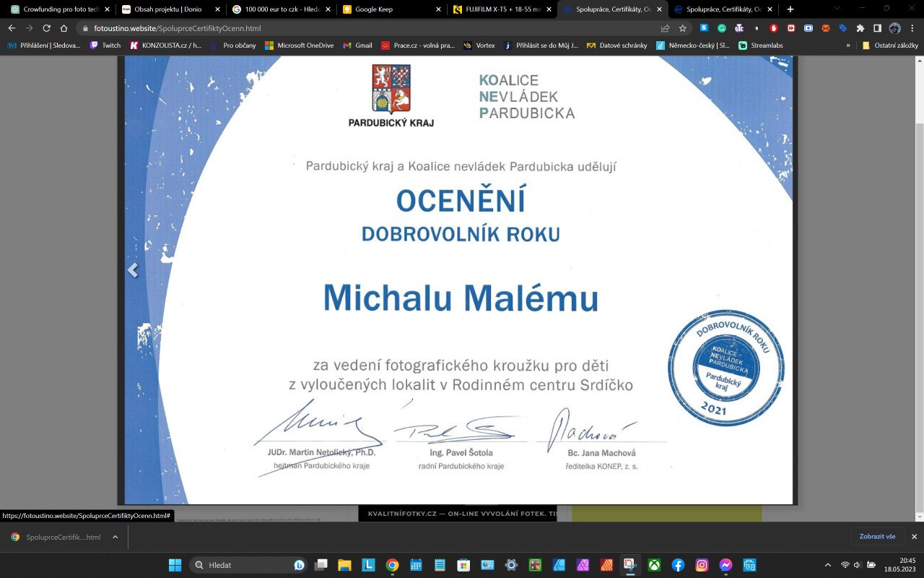Click the taskbar Hledat search box
The height and width of the screenshot is (578, 924).
point(248,565)
